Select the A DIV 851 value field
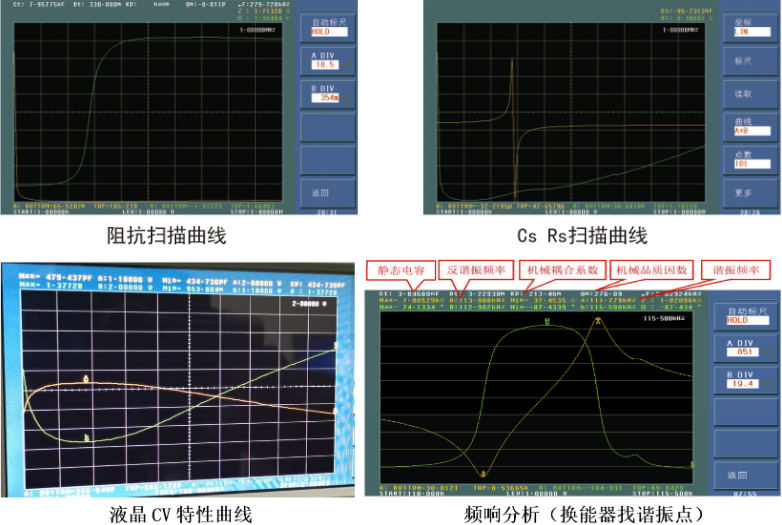782x525 pixels. pos(744,351)
